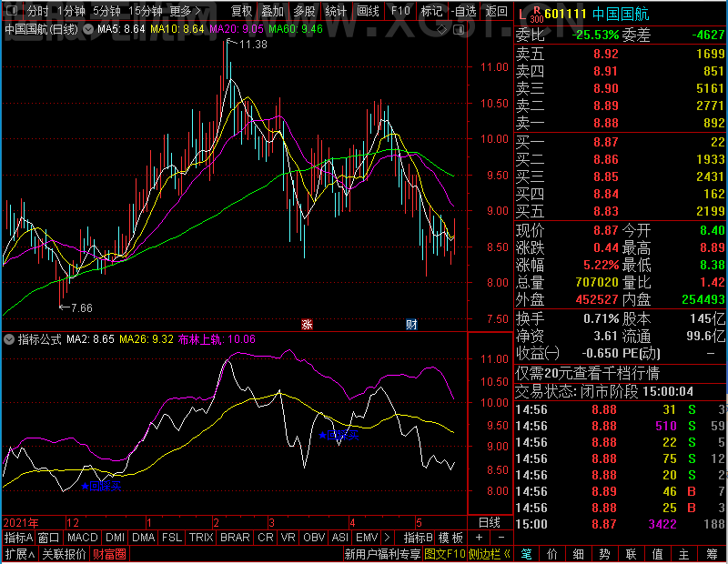
Task: Select the 15分钟 period
Action: (x=146, y=11)
